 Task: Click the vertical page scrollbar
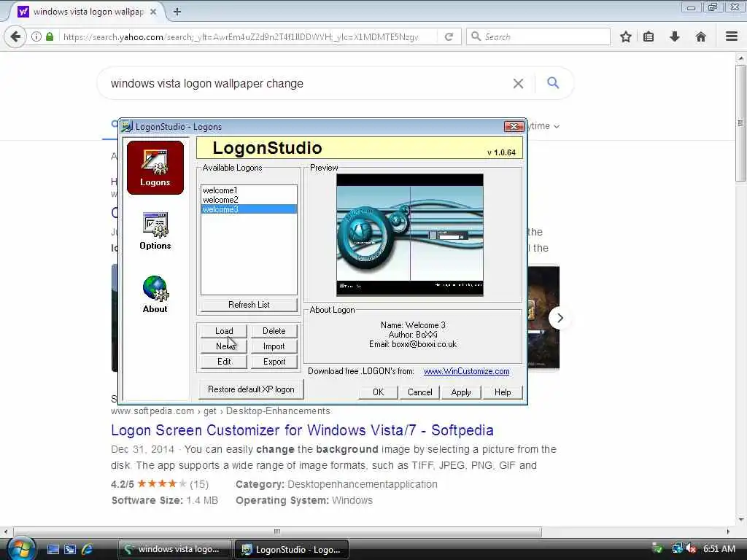coord(740,122)
